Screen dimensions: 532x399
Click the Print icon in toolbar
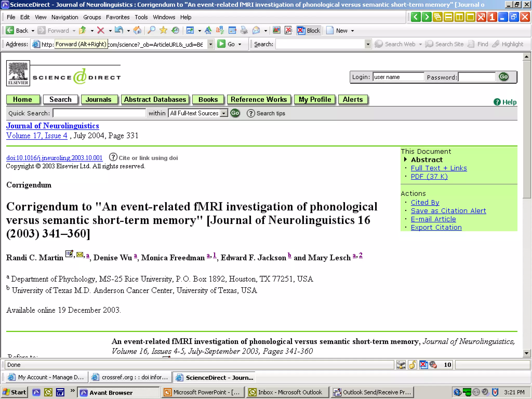[244, 31]
